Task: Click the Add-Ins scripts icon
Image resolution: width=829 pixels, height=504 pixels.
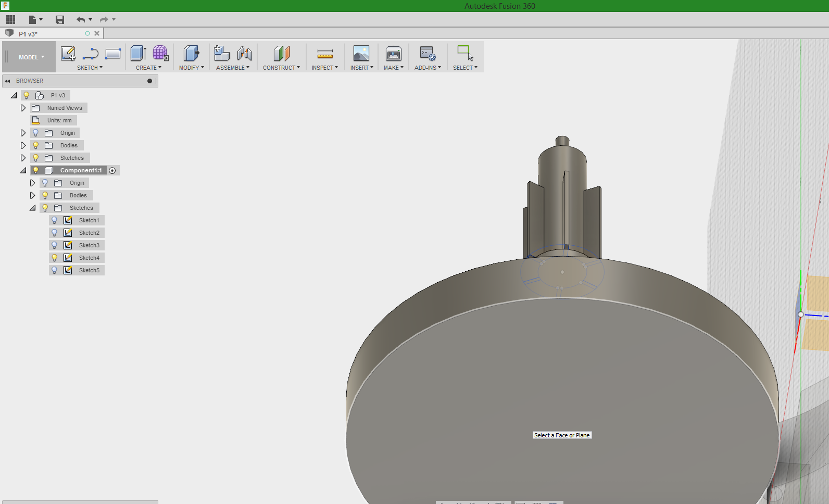Action: point(428,53)
